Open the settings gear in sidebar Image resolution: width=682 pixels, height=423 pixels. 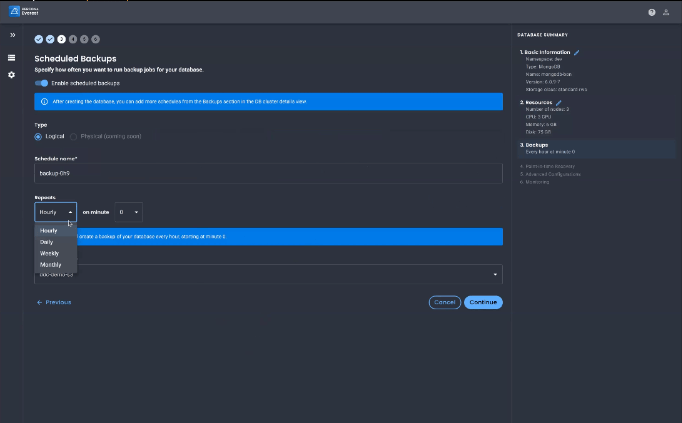(12, 75)
